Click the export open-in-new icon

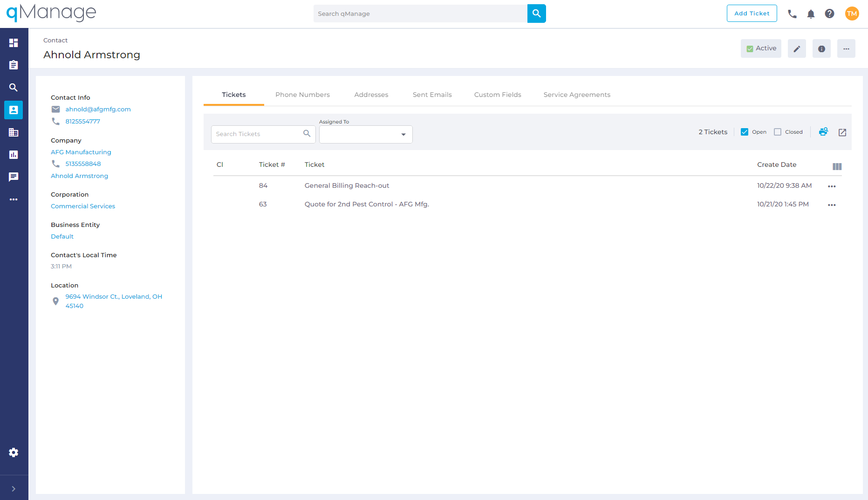pos(842,132)
